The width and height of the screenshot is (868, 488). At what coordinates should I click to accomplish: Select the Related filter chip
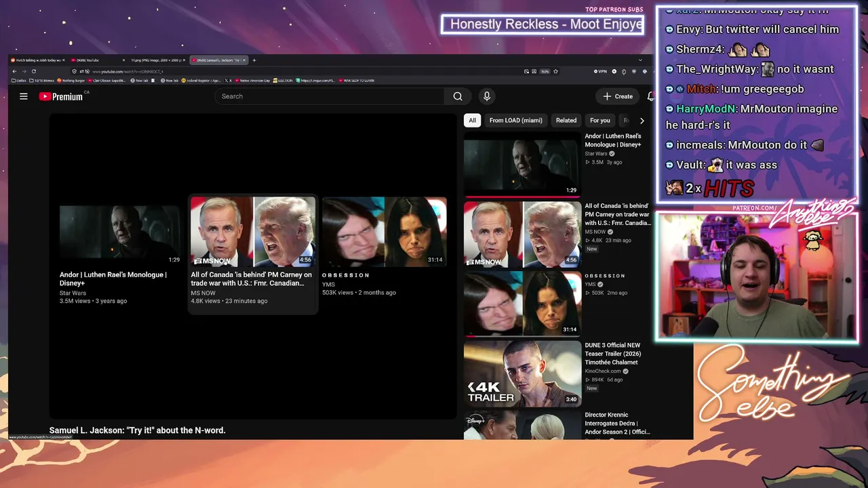pos(566,121)
